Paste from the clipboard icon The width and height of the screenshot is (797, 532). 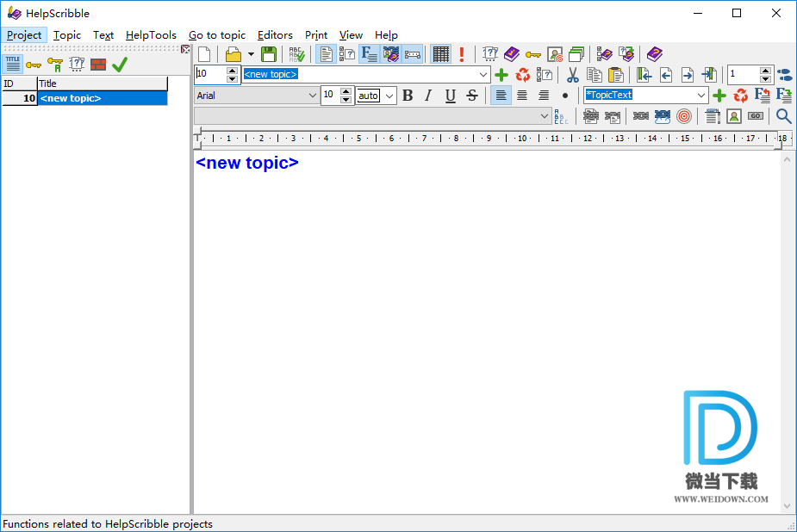pyautogui.click(x=615, y=75)
